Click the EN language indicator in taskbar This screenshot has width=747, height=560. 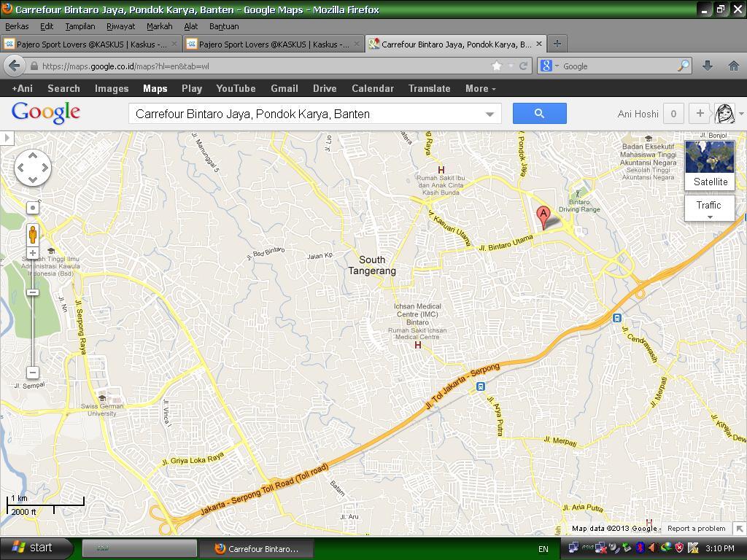543,549
